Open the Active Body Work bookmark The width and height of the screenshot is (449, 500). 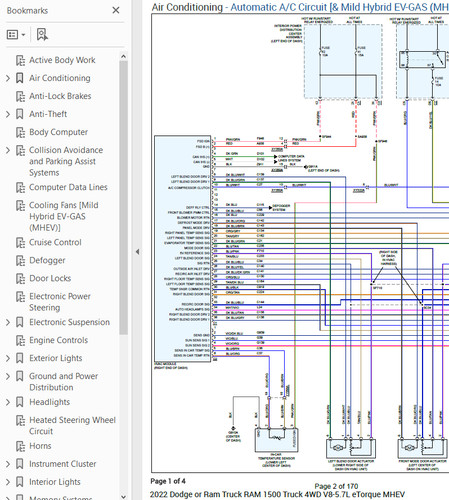pyautogui.click(x=62, y=60)
